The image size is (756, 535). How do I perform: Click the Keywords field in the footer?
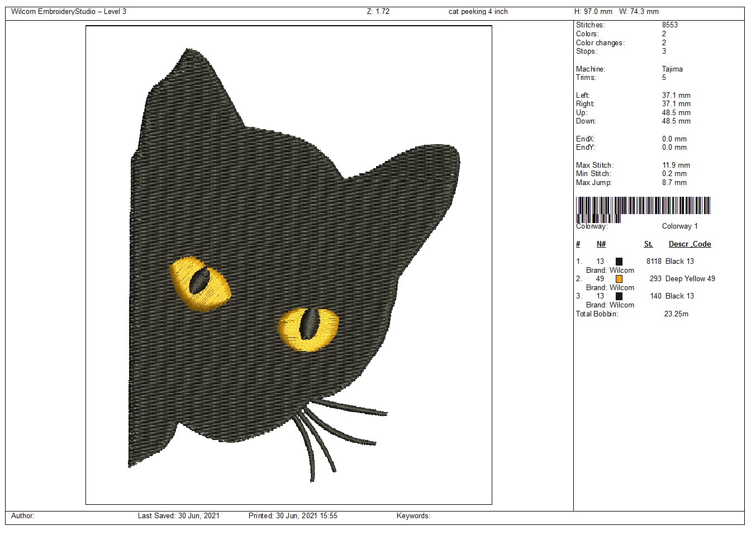tap(413, 516)
